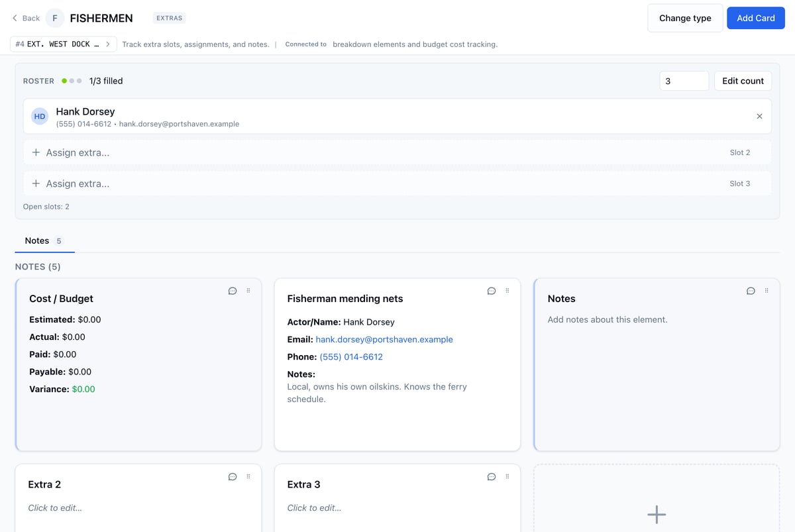Viewport: 795px width, 532px height.
Task: Click the EXTRAS type badge
Action: 170,18
